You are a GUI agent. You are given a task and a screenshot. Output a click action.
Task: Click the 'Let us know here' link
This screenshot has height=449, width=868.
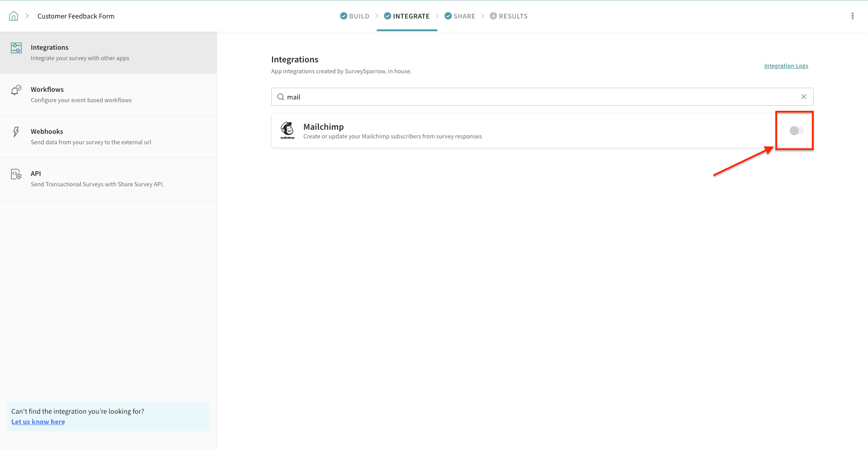click(38, 422)
